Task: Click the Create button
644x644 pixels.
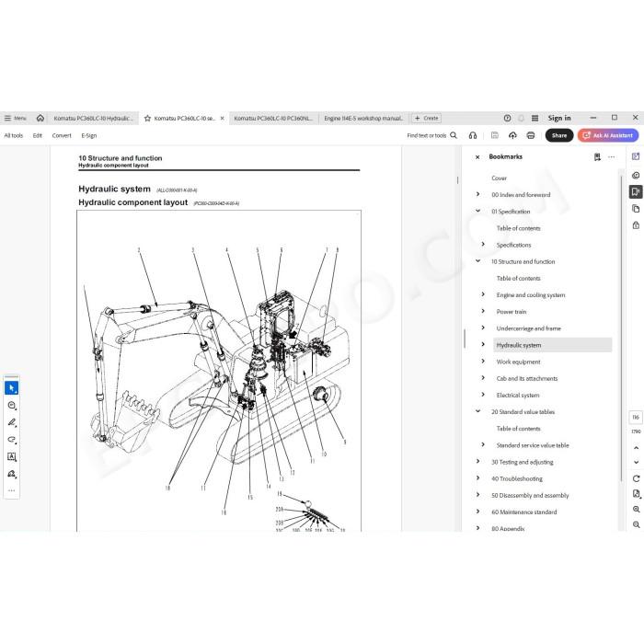Action: point(426,119)
